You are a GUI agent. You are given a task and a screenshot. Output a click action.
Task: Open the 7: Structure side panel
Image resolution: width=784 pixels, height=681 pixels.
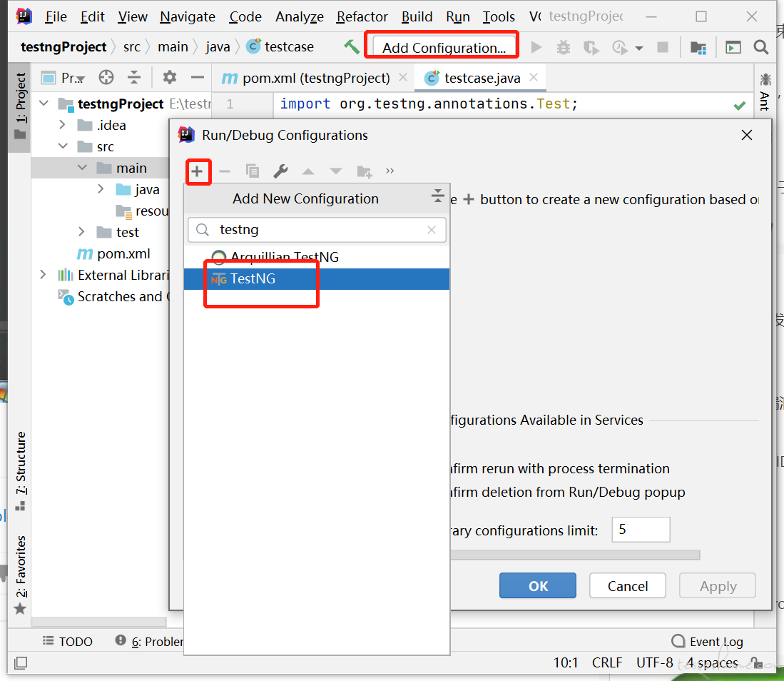click(x=21, y=471)
